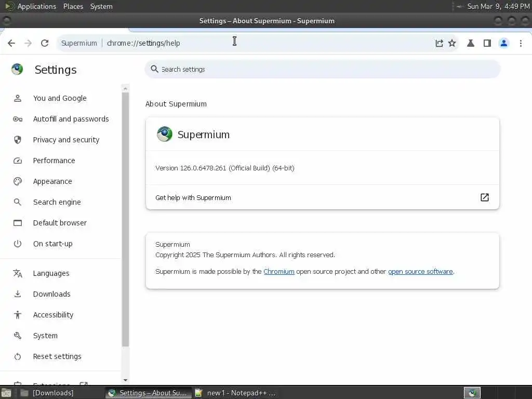Select Search engine settings
The height and width of the screenshot is (399, 532).
[x=57, y=202]
